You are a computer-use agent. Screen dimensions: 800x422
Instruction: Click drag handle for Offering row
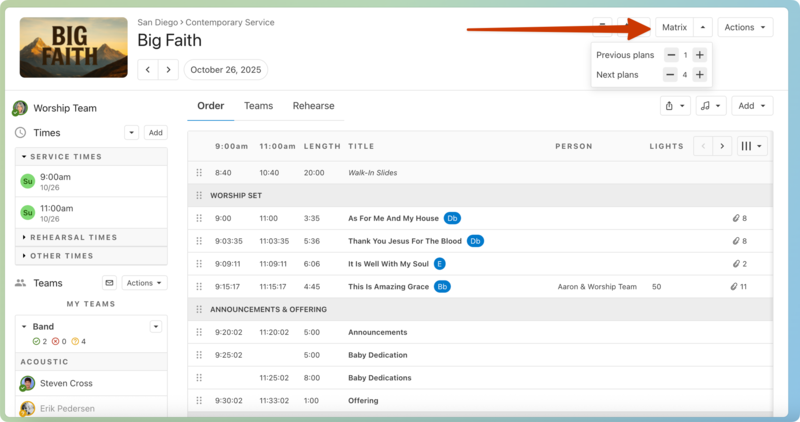[x=199, y=401]
